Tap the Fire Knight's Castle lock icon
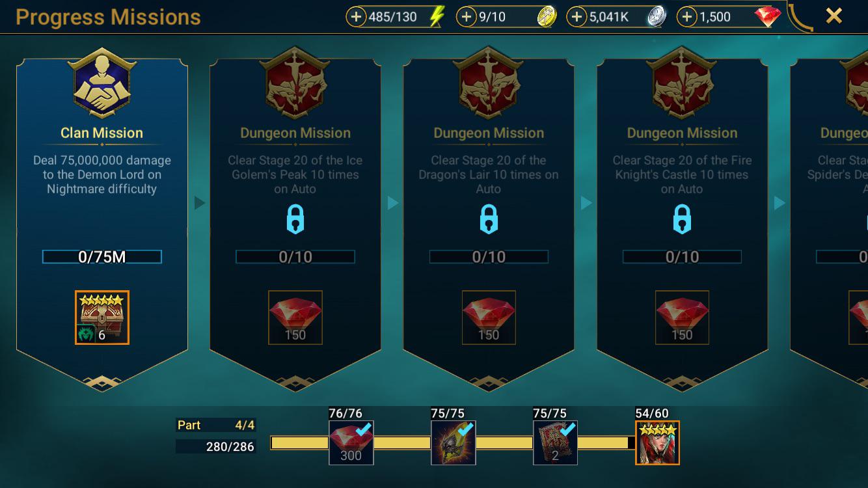Image resolution: width=868 pixels, height=488 pixels. (x=682, y=219)
